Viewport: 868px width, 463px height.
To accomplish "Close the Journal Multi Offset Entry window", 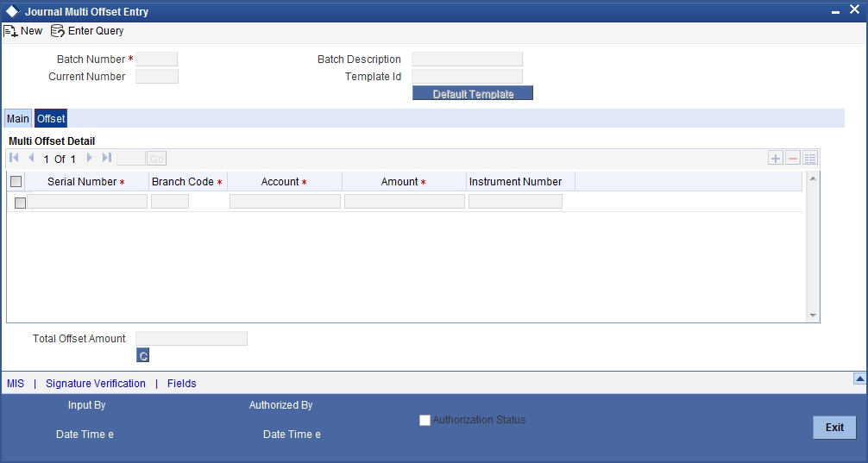I will 854,10.
